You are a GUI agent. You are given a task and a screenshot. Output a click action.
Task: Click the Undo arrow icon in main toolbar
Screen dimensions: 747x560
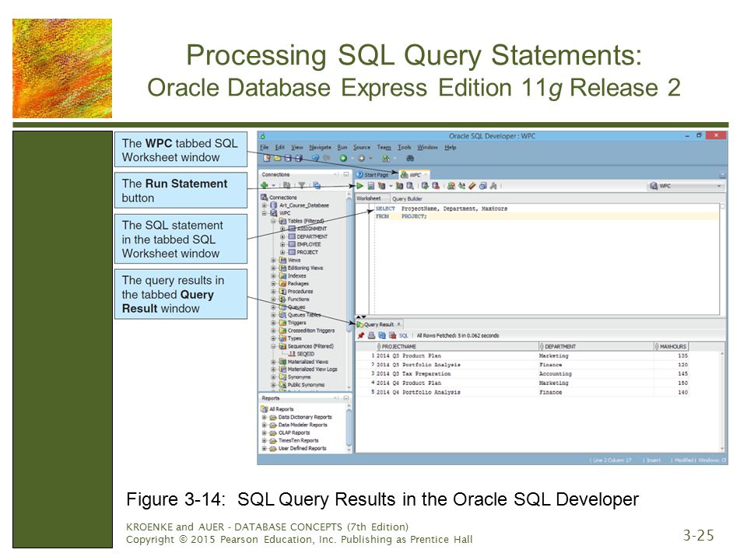[315, 158]
